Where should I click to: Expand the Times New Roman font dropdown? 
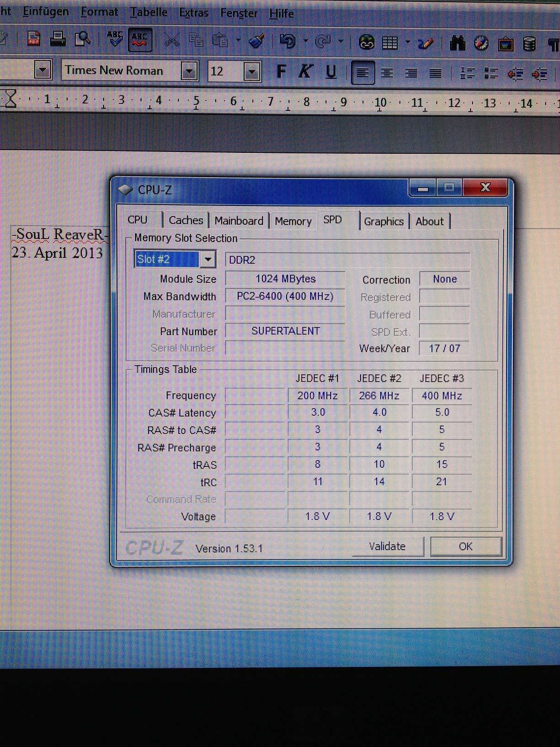[x=189, y=71]
